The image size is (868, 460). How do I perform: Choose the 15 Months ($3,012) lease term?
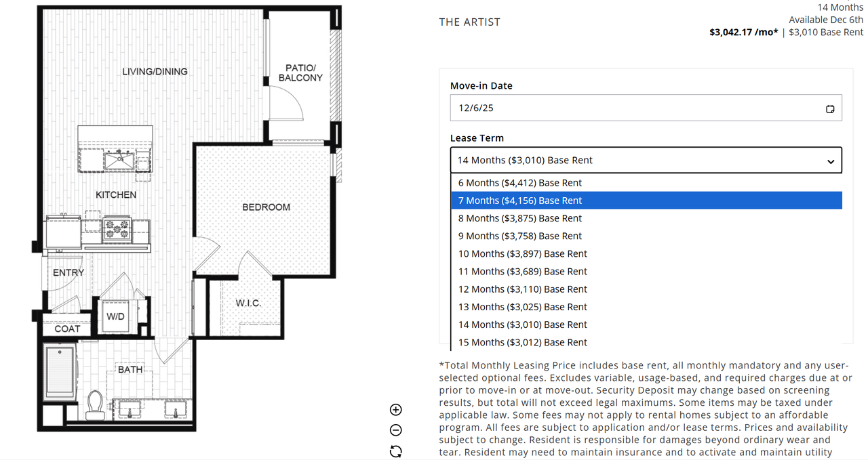(523, 342)
